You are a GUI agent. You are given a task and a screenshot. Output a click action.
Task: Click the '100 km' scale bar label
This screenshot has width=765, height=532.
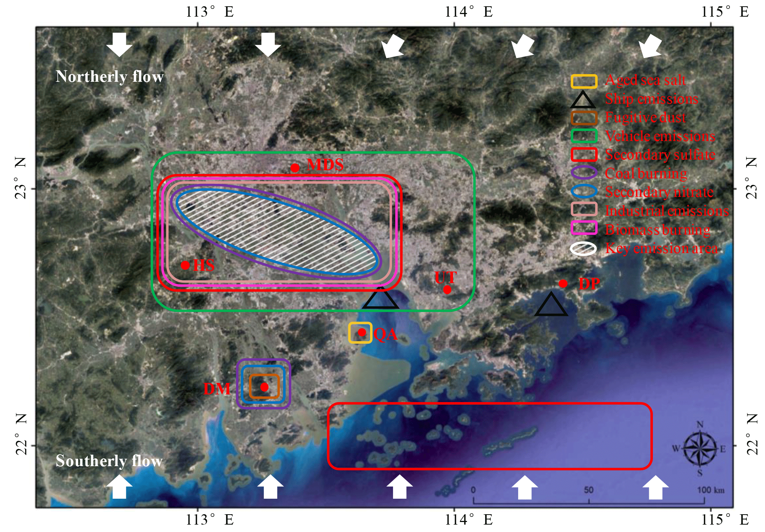(x=711, y=490)
